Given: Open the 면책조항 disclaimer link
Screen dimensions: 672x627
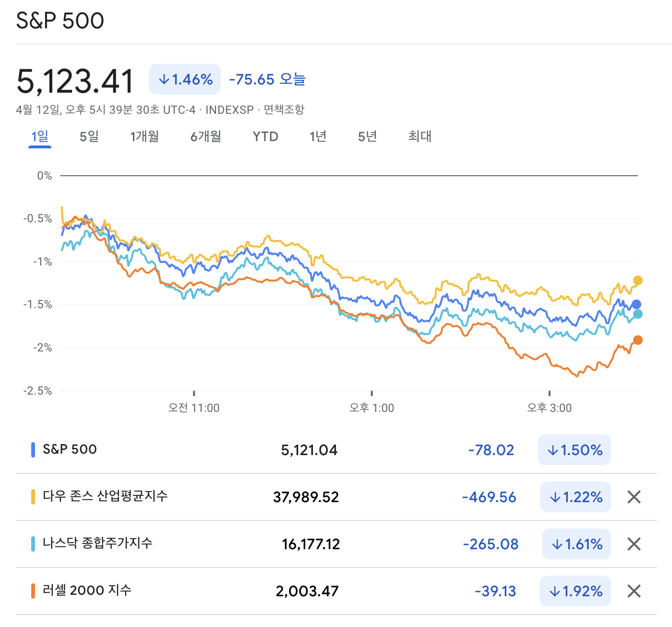Looking at the screenshot, I should pyautogui.click(x=284, y=109).
